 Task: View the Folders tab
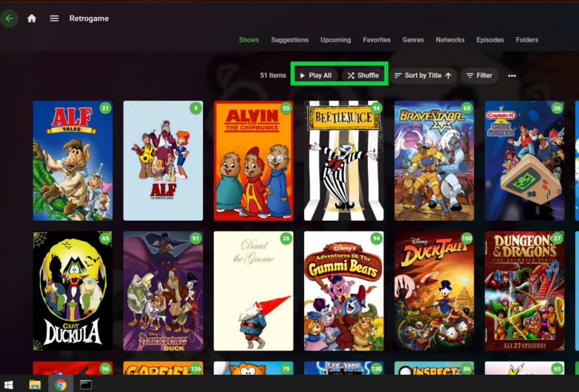[527, 40]
